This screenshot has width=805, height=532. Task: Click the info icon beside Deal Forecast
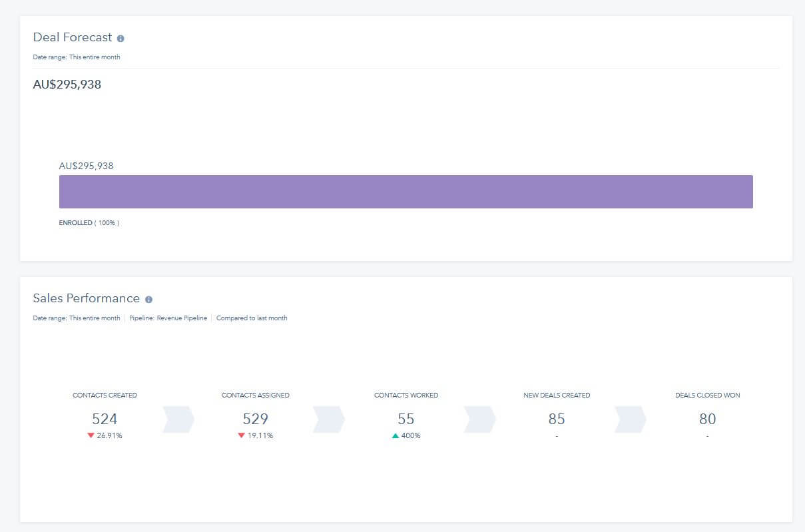(x=121, y=39)
